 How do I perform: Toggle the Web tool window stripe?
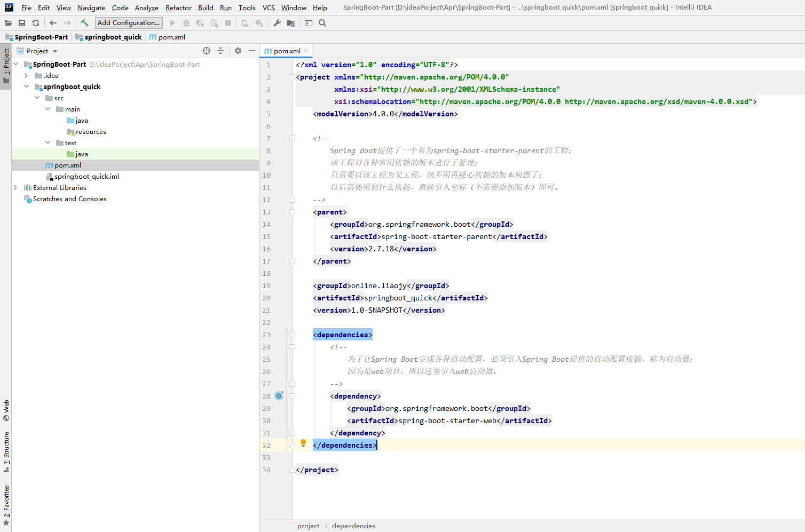tap(6, 410)
